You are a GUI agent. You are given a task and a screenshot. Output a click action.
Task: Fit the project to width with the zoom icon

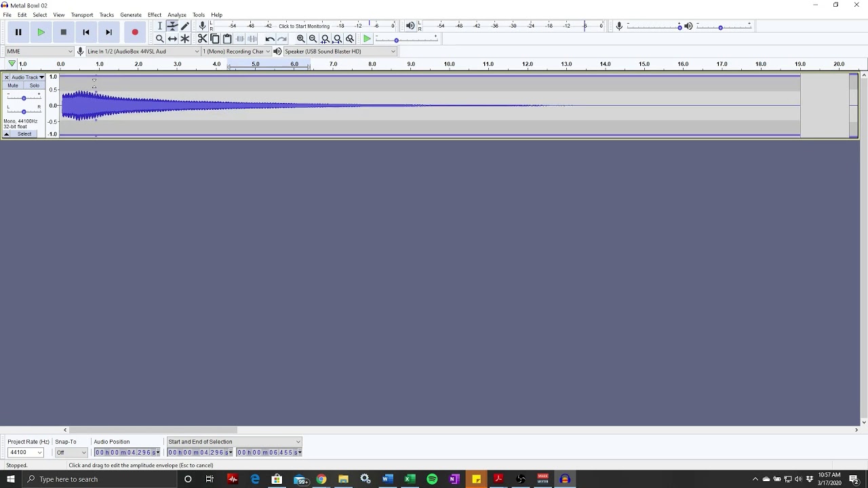(337, 39)
